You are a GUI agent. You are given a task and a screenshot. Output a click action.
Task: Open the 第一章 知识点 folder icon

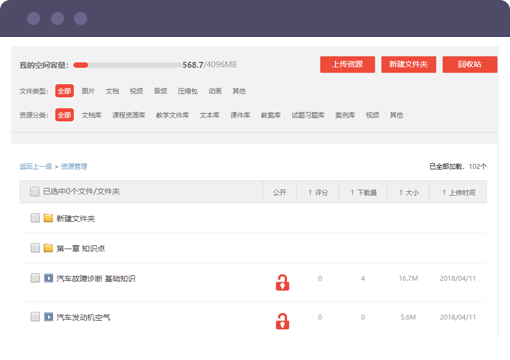pyautogui.click(x=48, y=248)
